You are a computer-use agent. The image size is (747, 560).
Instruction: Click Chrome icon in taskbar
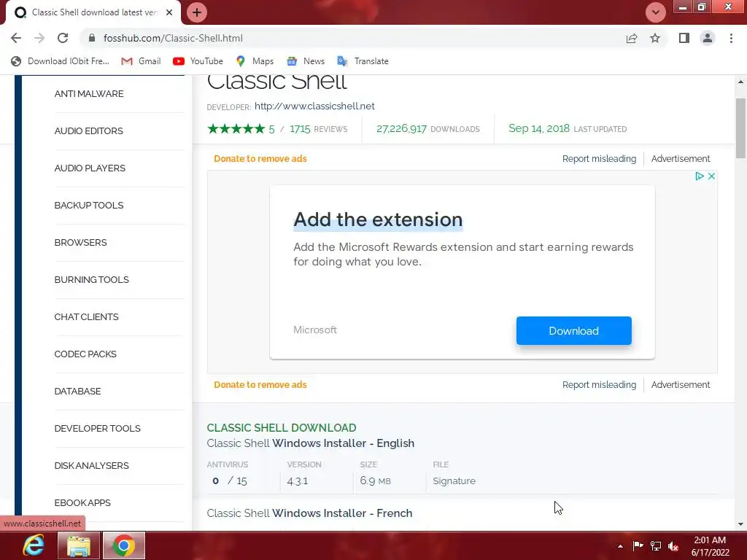click(x=124, y=545)
